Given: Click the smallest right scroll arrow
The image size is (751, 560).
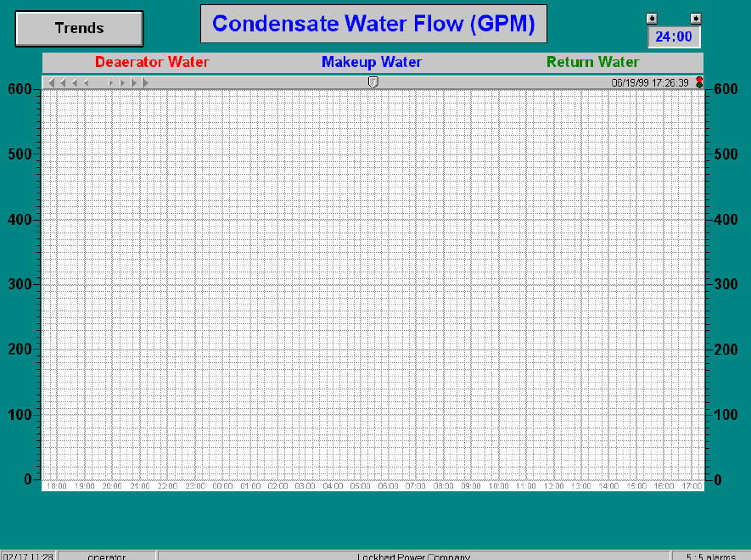Looking at the screenshot, I should click(x=110, y=83).
